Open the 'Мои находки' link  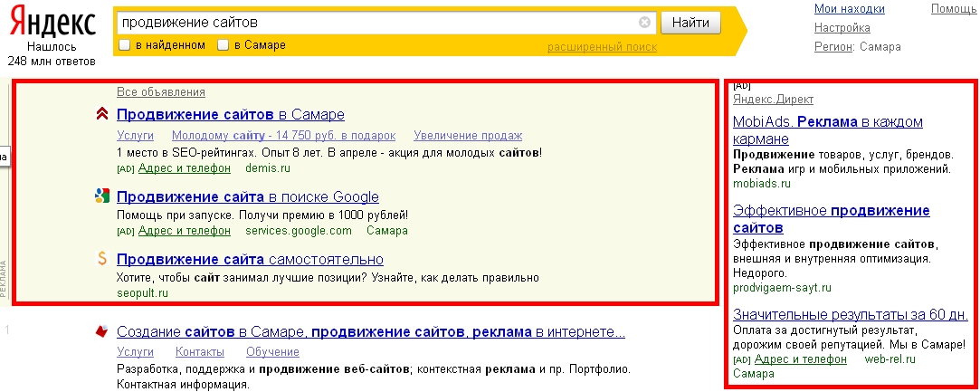850,9
